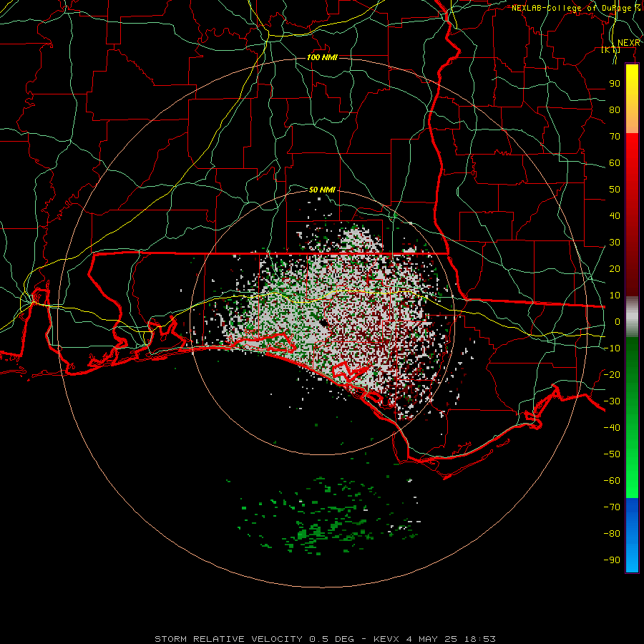This screenshot has height=644, width=644.
Task: Click the -10 value on the velocity scale
Action: click(x=612, y=348)
